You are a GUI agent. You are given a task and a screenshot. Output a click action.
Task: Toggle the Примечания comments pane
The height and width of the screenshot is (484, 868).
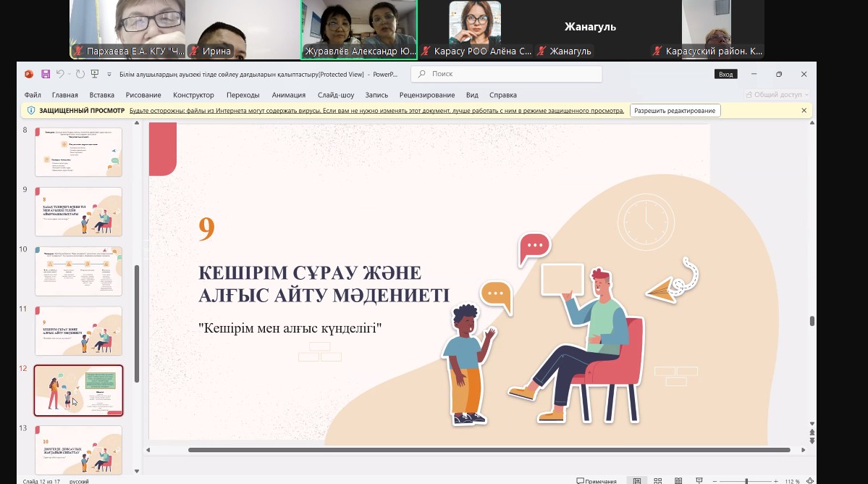[597, 481]
